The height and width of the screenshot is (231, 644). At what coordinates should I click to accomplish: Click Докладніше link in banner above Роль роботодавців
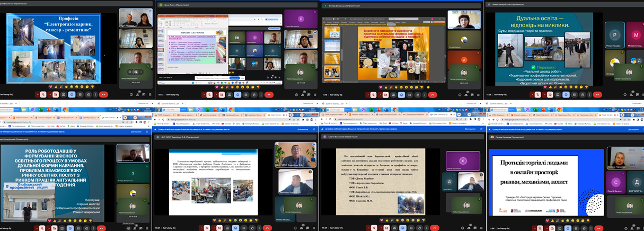[x=136, y=131]
